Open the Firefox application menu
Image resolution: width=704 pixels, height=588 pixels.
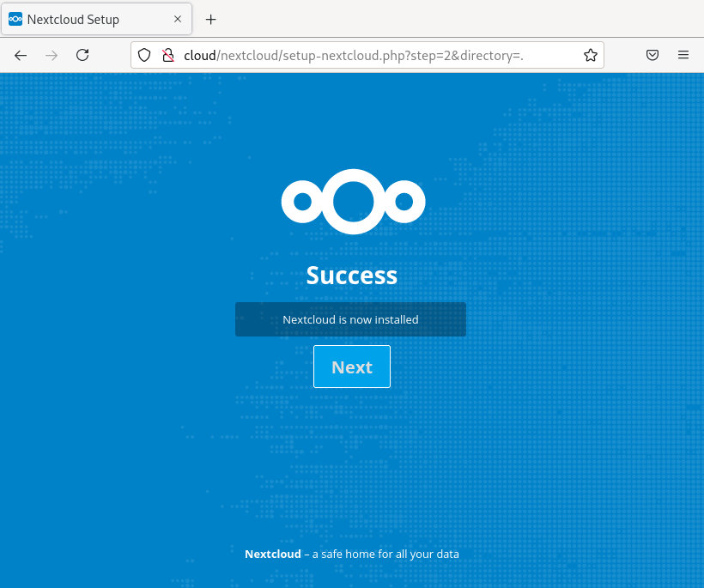coord(683,55)
